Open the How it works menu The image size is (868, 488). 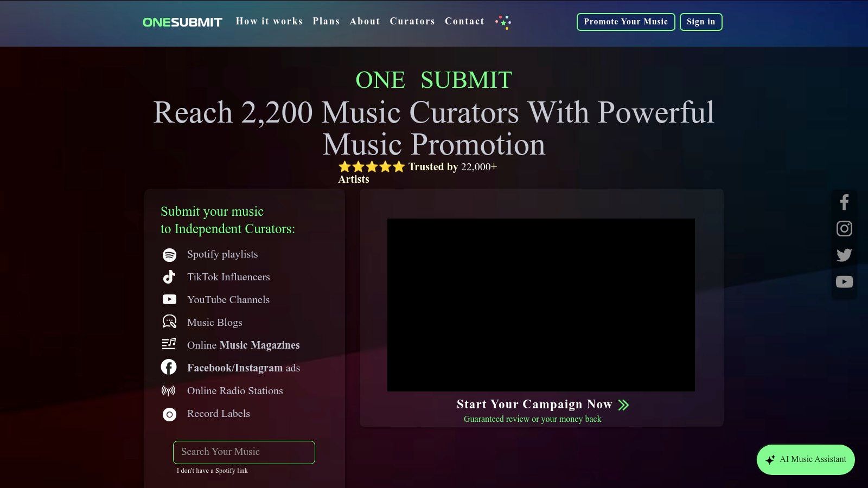[x=269, y=22]
